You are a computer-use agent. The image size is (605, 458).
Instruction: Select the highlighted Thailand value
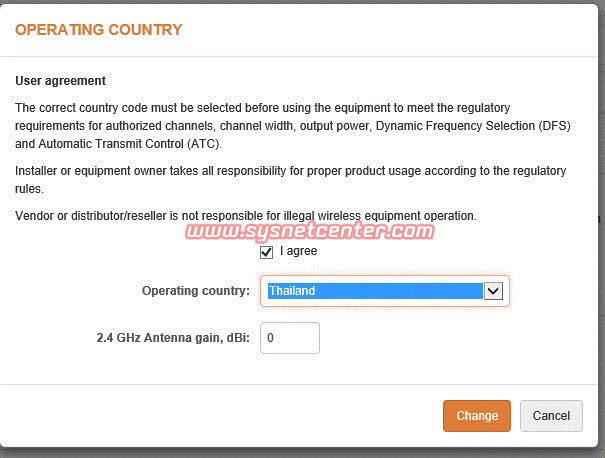tap(374, 291)
